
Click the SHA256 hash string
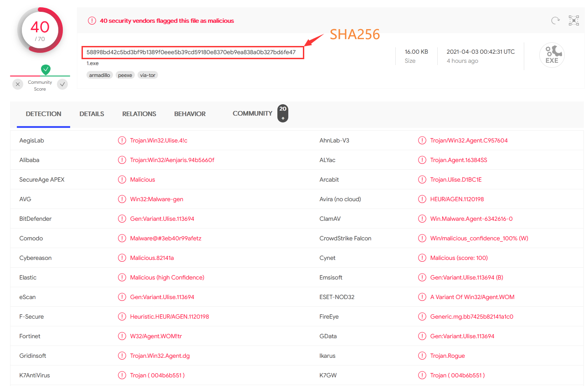click(191, 52)
